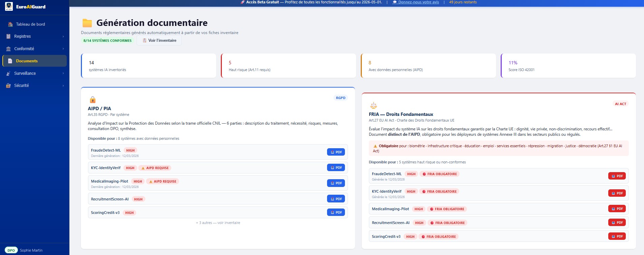
Task: Click the Voir l'inventaire button
Action: [x=159, y=40]
